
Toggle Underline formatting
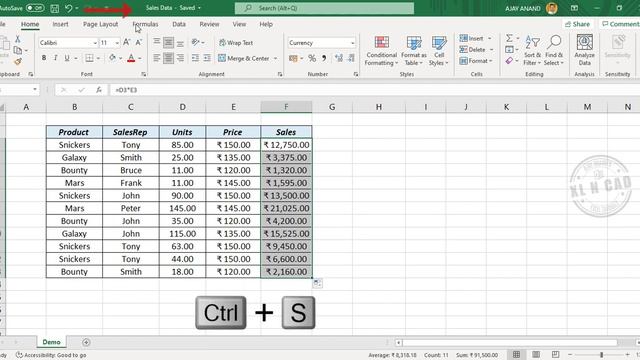tap(67, 58)
